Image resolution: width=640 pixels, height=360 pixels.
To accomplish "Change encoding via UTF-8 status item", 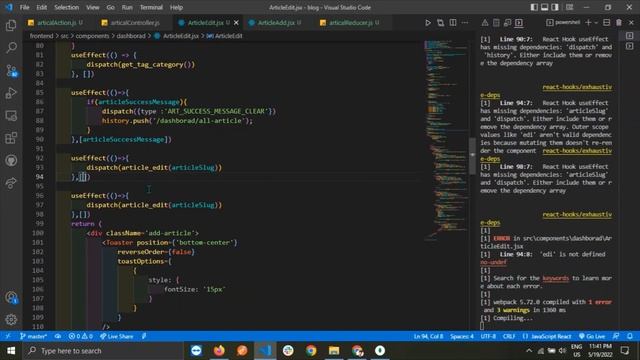I will click(x=488, y=336).
